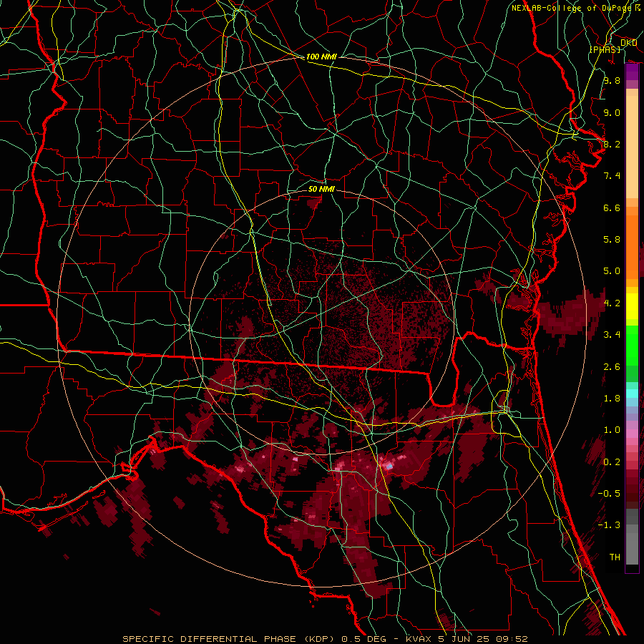This screenshot has height=644, width=644.
Task: Click the KDP product caption at bottom
Action: pyautogui.click(x=325, y=639)
